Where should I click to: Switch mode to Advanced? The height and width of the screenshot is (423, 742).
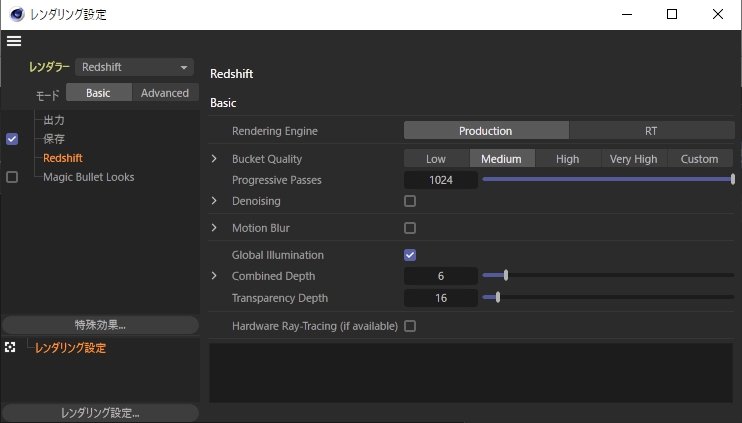tap(165, 93)
